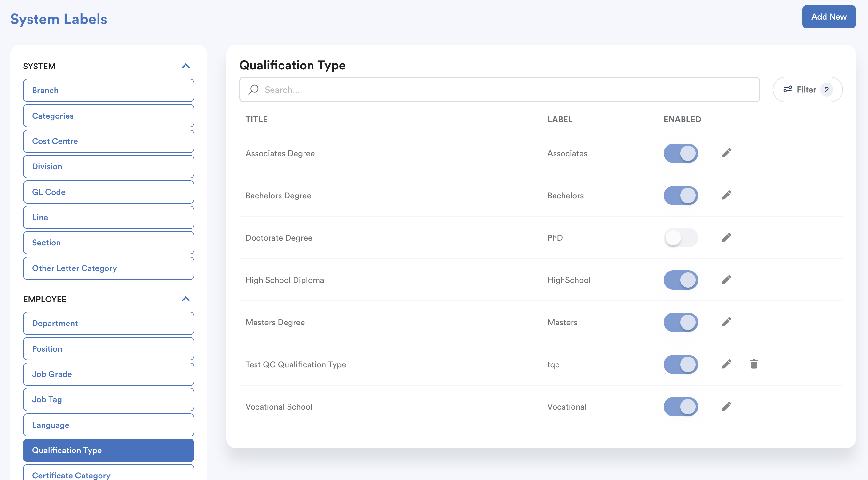Go to Other Letter Category
868x480 pixels.
(108, 268)
